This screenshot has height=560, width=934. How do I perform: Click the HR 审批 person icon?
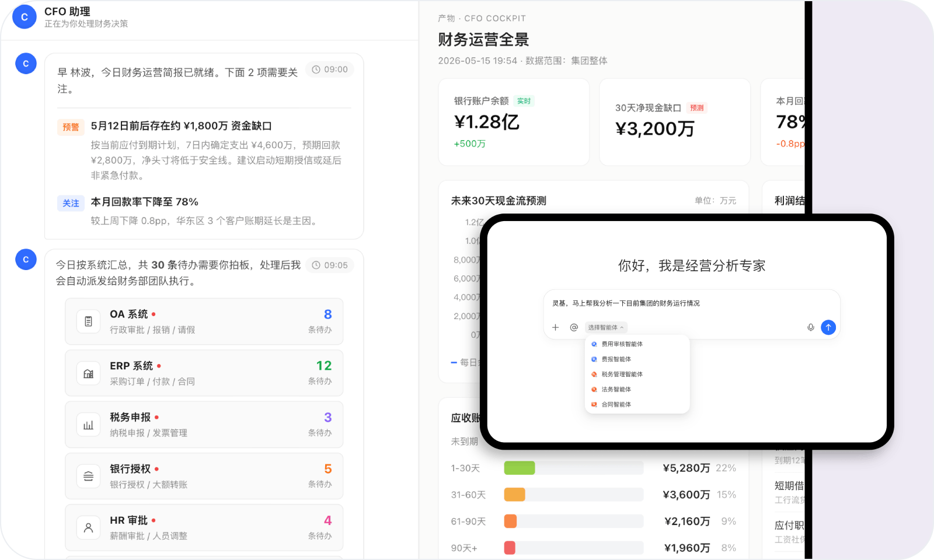(x=89, y=528)
